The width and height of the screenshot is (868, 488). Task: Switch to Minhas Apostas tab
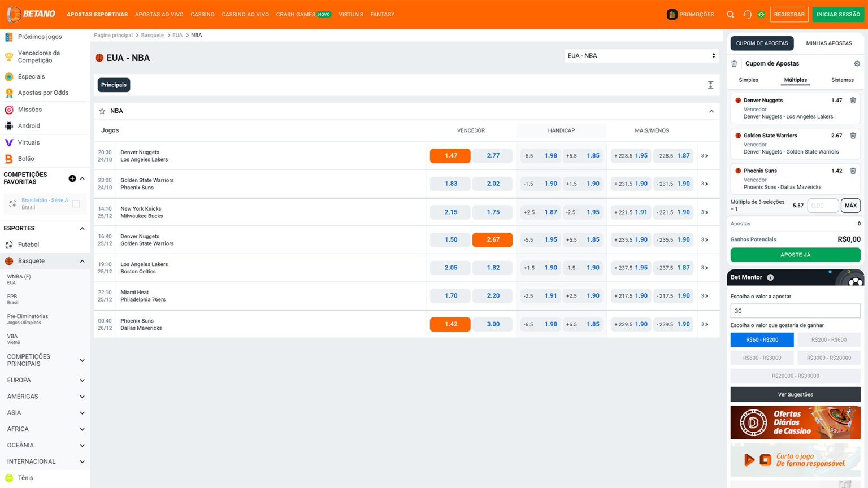click(x=828, y=43)
